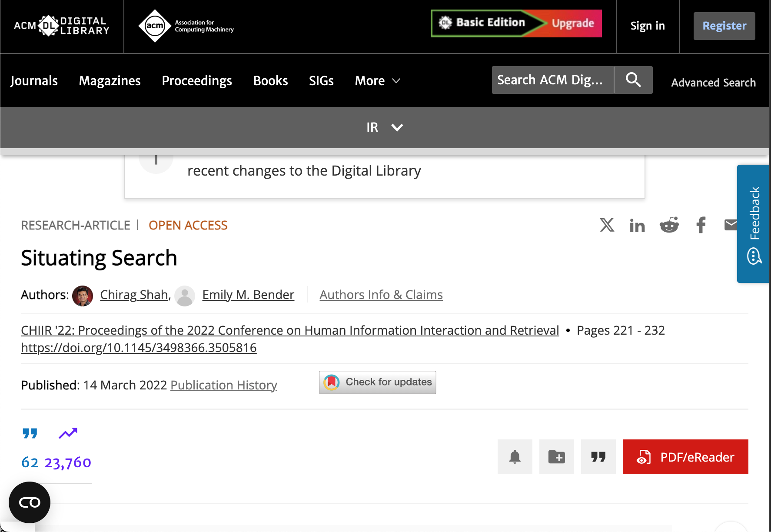This screenshot has width=771, height=532.
Task: Share the article on X
Action: pyautogui.click(x=607, y=225)
